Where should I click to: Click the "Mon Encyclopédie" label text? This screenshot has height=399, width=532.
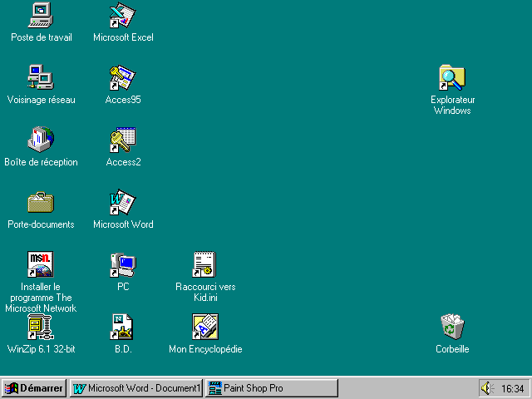point(205,349)
